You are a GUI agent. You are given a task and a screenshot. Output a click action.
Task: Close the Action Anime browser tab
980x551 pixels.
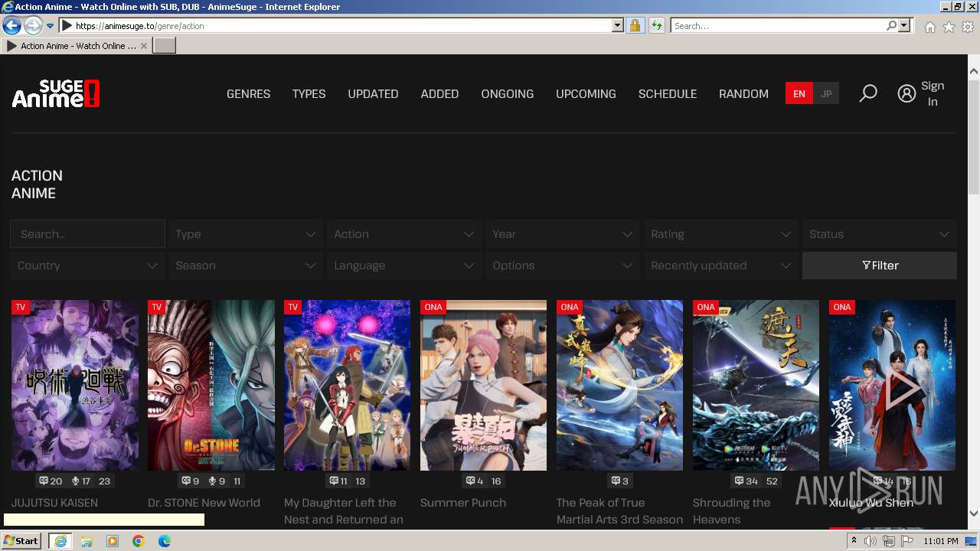click(144, 46)
